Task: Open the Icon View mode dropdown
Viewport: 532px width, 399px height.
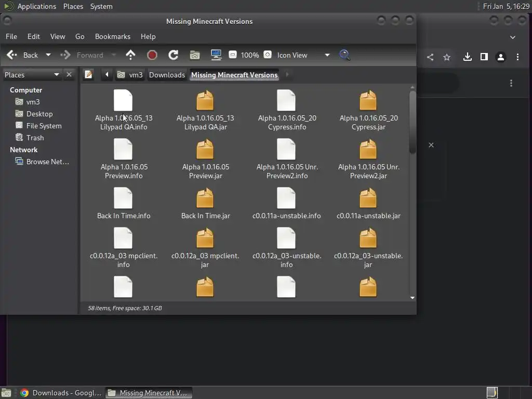Action: point(303,55)
